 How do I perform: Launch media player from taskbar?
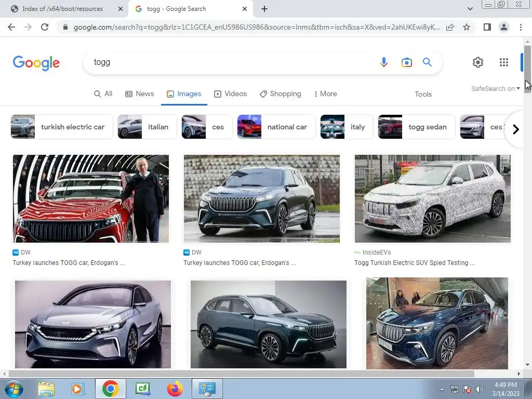pos(77,389)
